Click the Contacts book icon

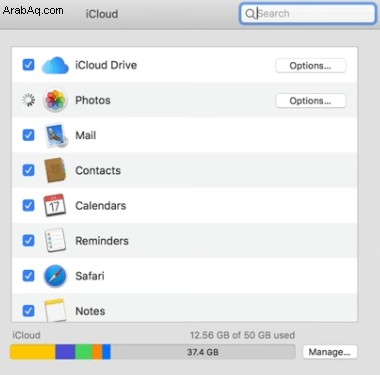[x=55, y=170]
